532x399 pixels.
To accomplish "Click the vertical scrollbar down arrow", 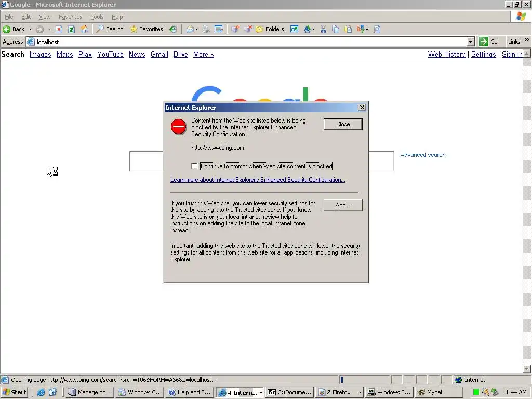I will click(527, 368).
